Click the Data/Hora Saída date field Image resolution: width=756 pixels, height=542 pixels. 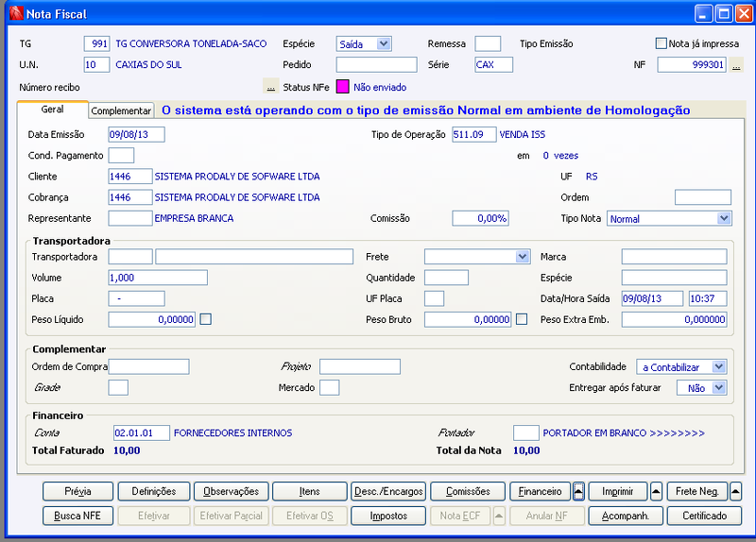pyautogui.click(x=652, y=298)
